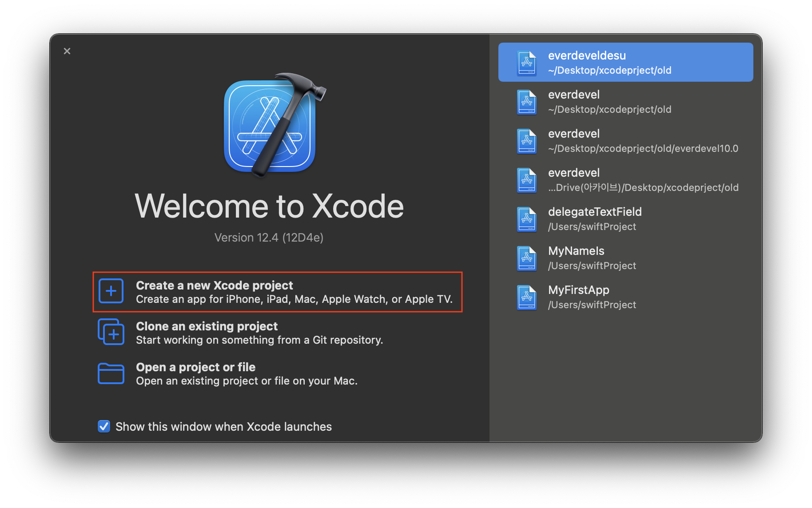Viewport: 812px width, 508px height.
Task: Click the Clone an existing project icon
Action: (111, 332)
